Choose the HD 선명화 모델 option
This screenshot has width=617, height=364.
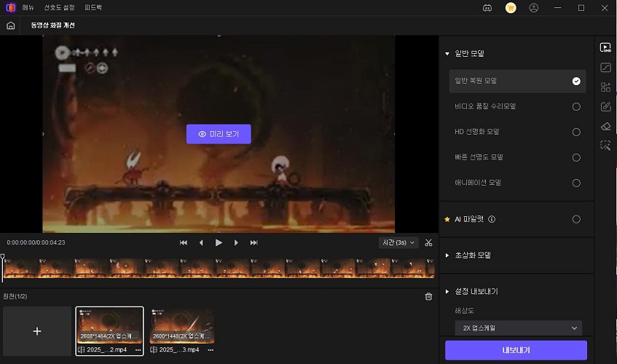[x=576, y=132]
